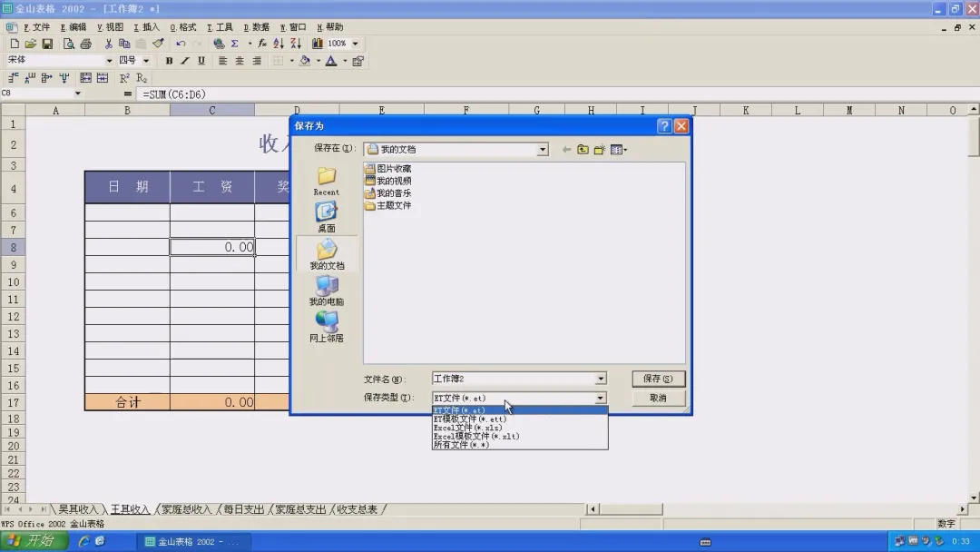Open the 插入 menu
The image size is (980, 552).
click(147, 27)
